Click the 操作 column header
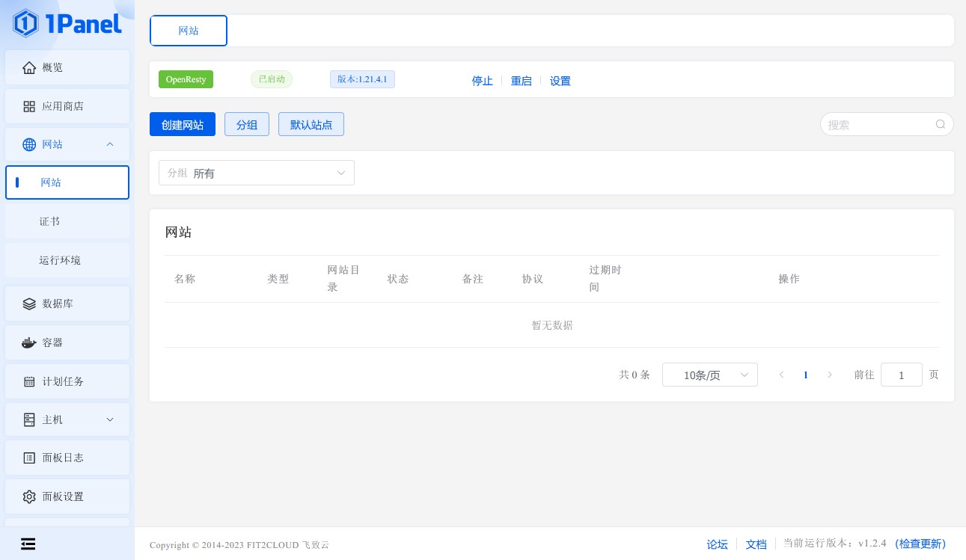 click(789, 279)
